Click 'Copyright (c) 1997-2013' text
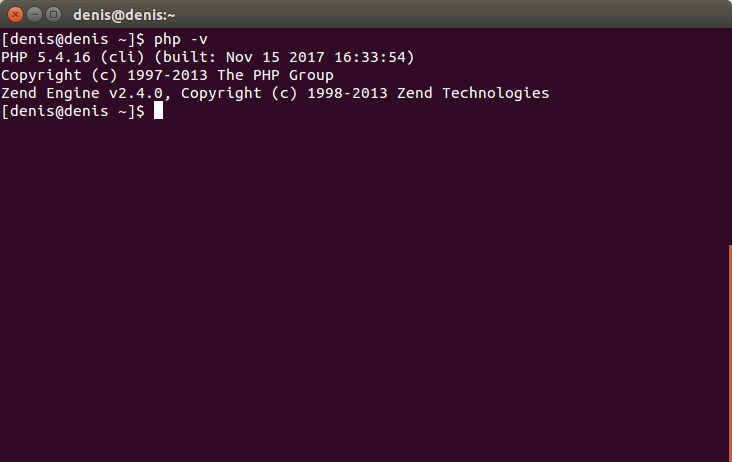This screenshot has height=462, width=732. 104,75
